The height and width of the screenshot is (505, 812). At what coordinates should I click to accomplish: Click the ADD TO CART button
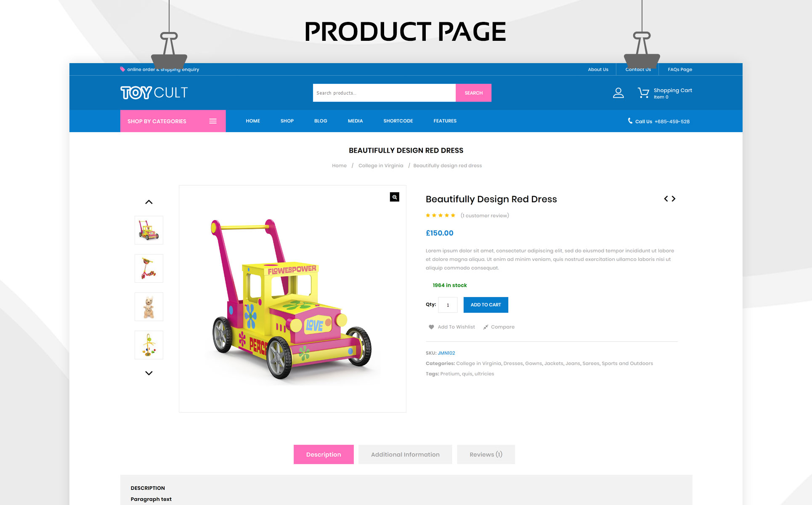pos(486,305)
